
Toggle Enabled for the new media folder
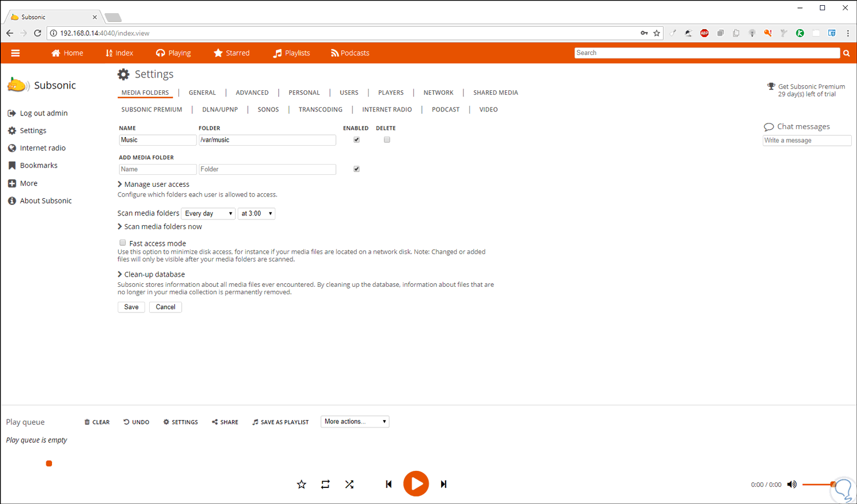pyautogui.click(x=357, y=169)
